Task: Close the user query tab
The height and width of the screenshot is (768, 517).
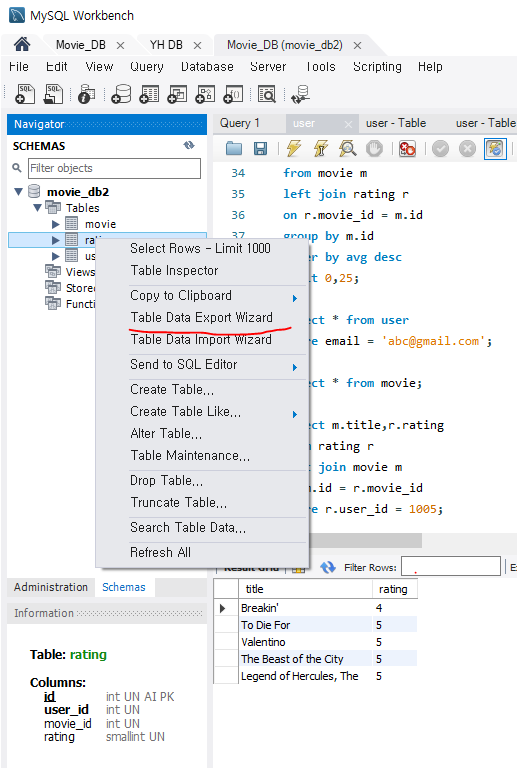Action: 348,124
